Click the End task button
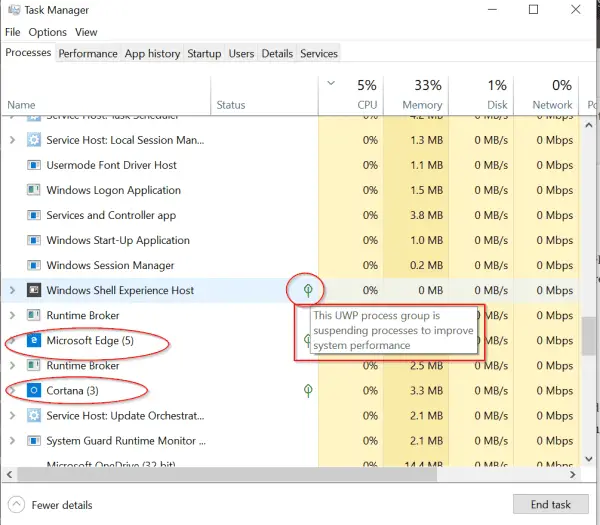 tap(551, 504)
